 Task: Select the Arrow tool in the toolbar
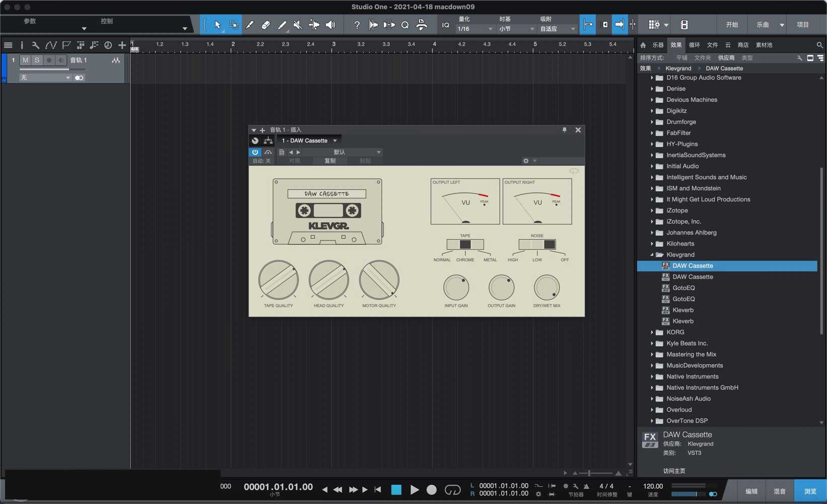point(218,25)
